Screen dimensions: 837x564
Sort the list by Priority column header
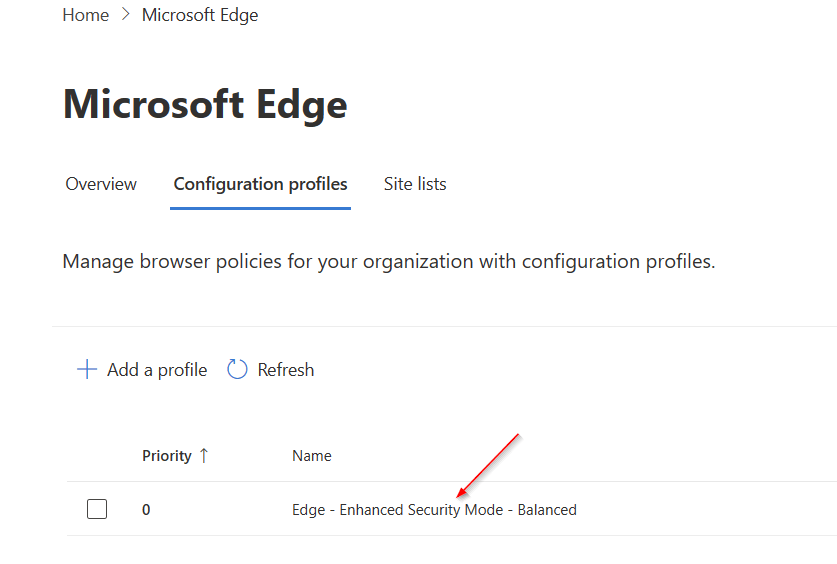(x=166, y=456)
